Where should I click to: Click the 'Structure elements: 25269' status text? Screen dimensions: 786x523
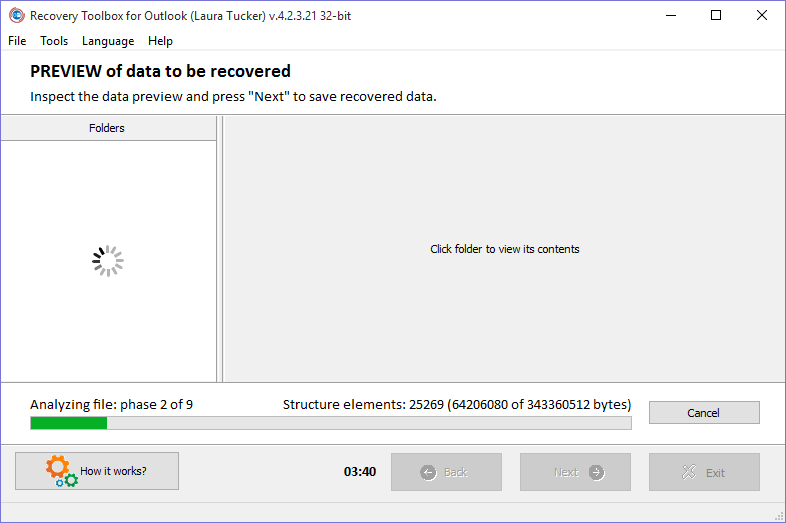pyautogui.click(x=457, y=405)
